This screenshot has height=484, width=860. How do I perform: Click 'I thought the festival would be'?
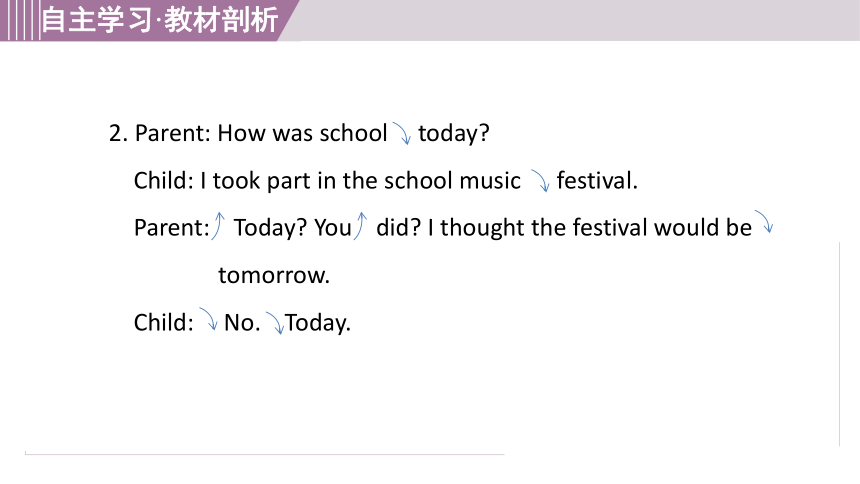[590, 228]
